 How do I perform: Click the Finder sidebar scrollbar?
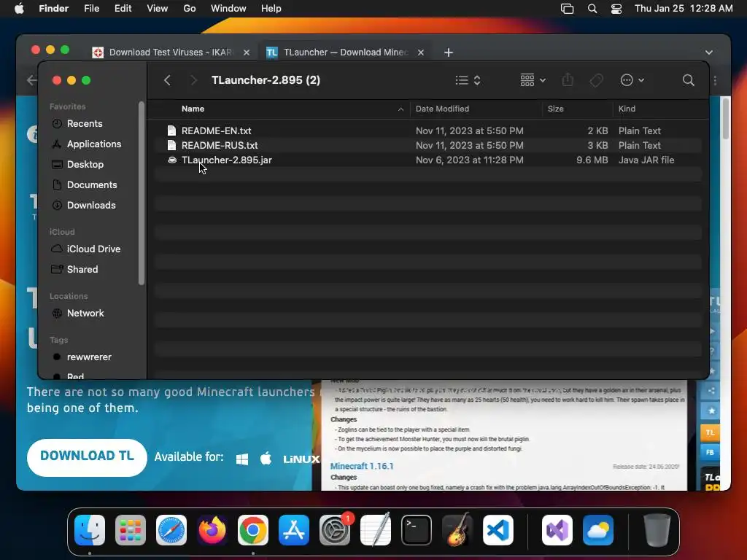(141, 192)
